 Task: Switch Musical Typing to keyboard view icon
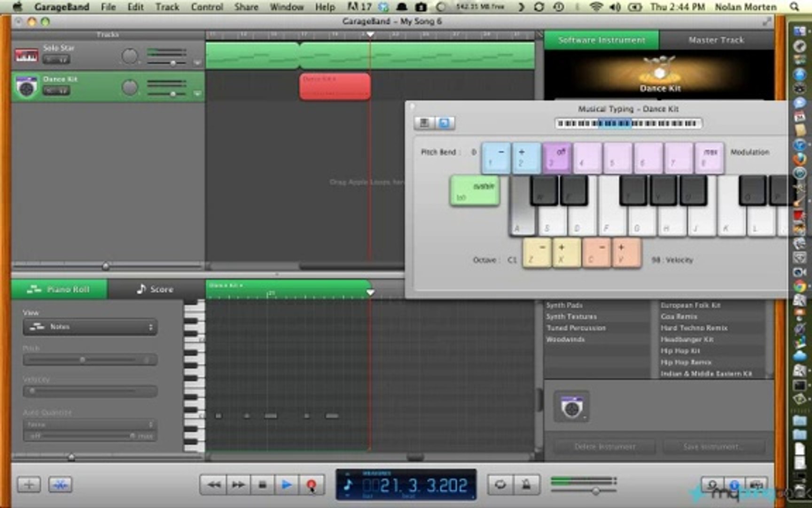424,123
